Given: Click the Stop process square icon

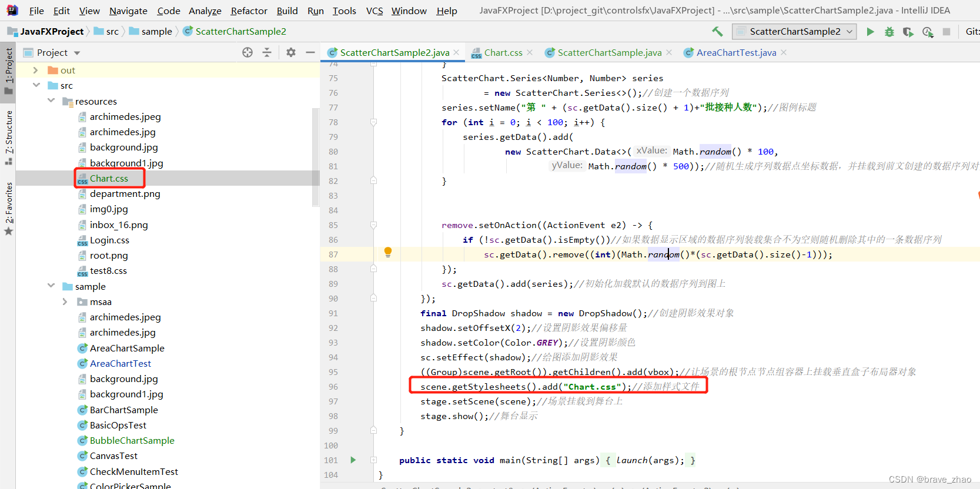Looking at the screenshot, I should tap(946, 32).
